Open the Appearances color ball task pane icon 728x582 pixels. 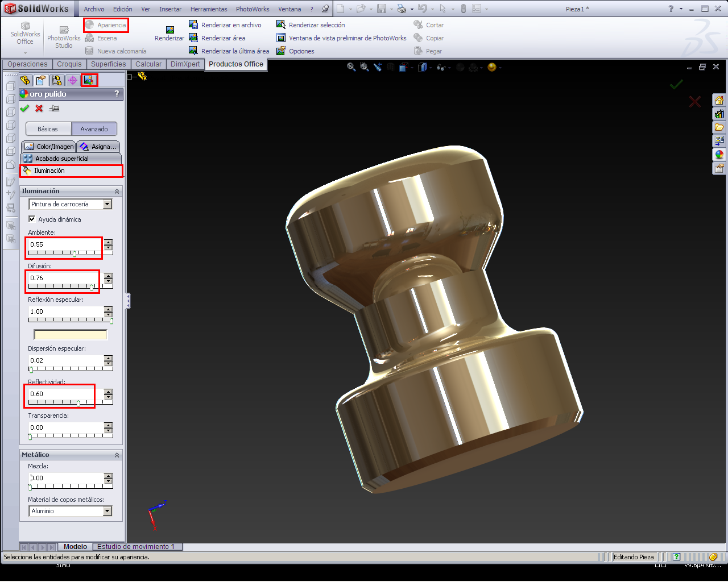pos(719,155)
